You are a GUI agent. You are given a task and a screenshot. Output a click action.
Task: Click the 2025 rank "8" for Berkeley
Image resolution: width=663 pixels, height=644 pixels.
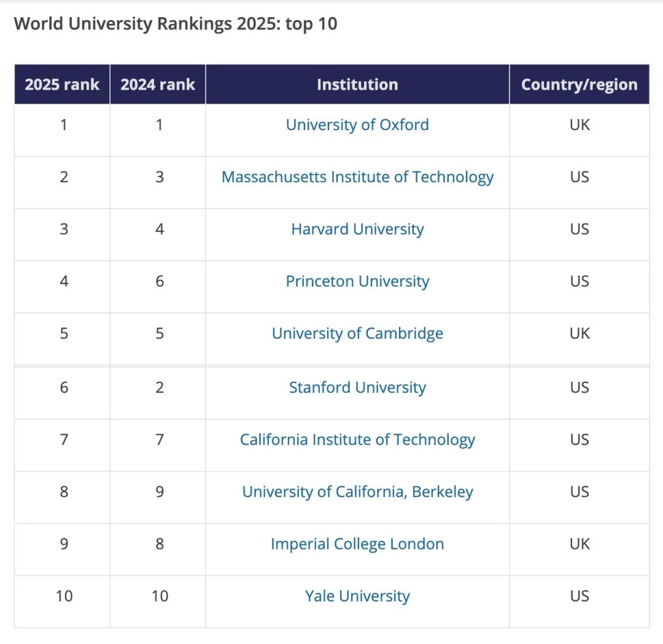(64, 491)
